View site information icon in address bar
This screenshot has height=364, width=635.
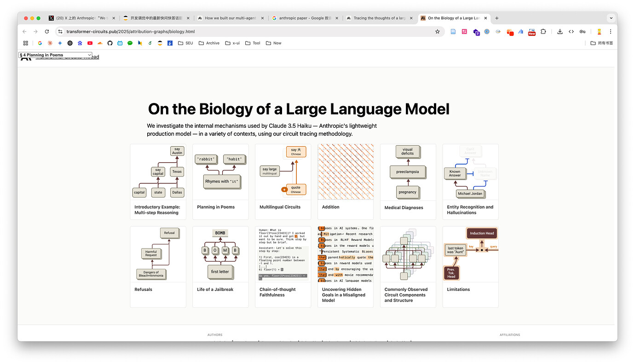tap(60, 32)
